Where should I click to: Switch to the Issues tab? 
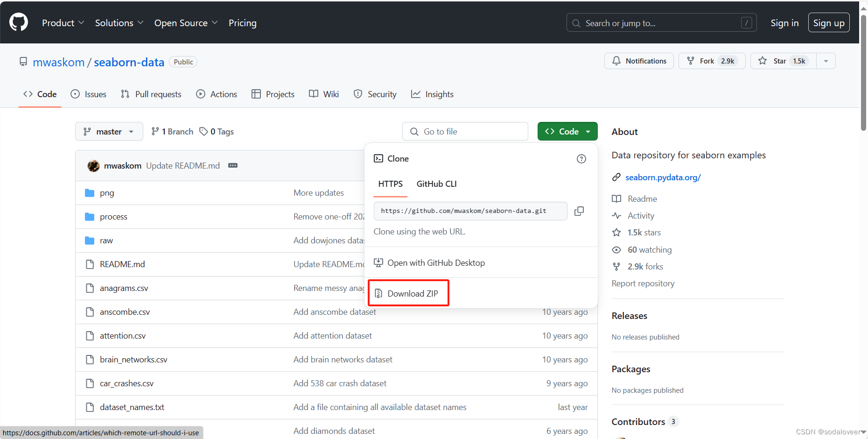pyautogui.click(x=89, y=94)
